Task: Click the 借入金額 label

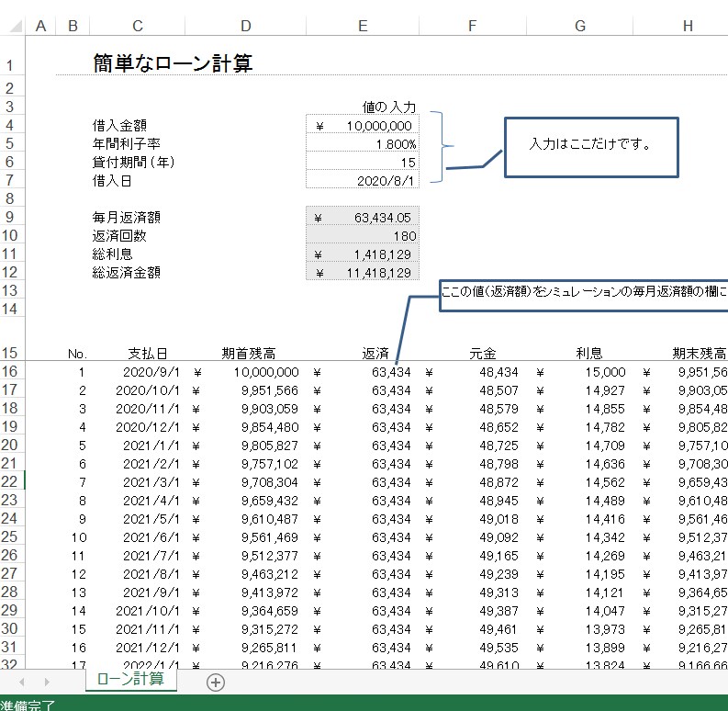Action: tap(119, 125)
